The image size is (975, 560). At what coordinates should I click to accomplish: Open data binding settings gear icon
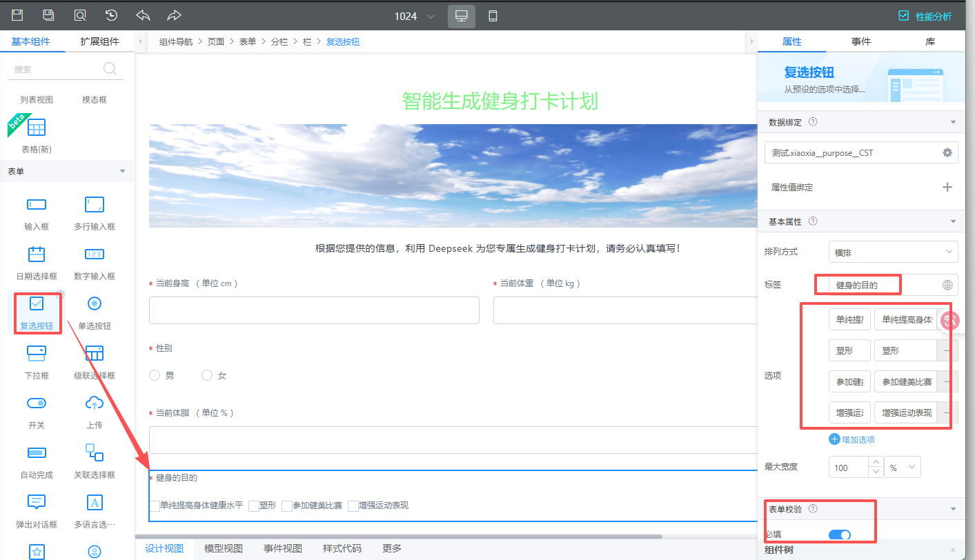click(947, 152)
